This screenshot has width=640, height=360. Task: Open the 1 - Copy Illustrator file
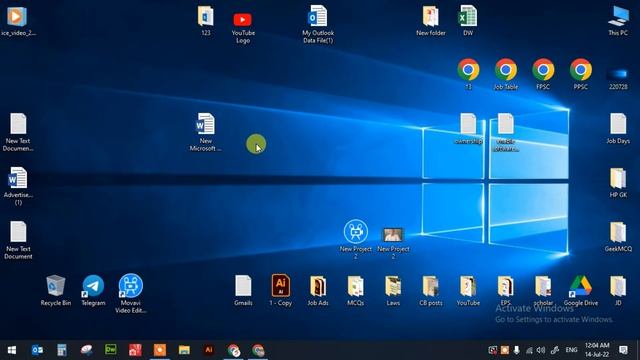(x=280, y=285)
